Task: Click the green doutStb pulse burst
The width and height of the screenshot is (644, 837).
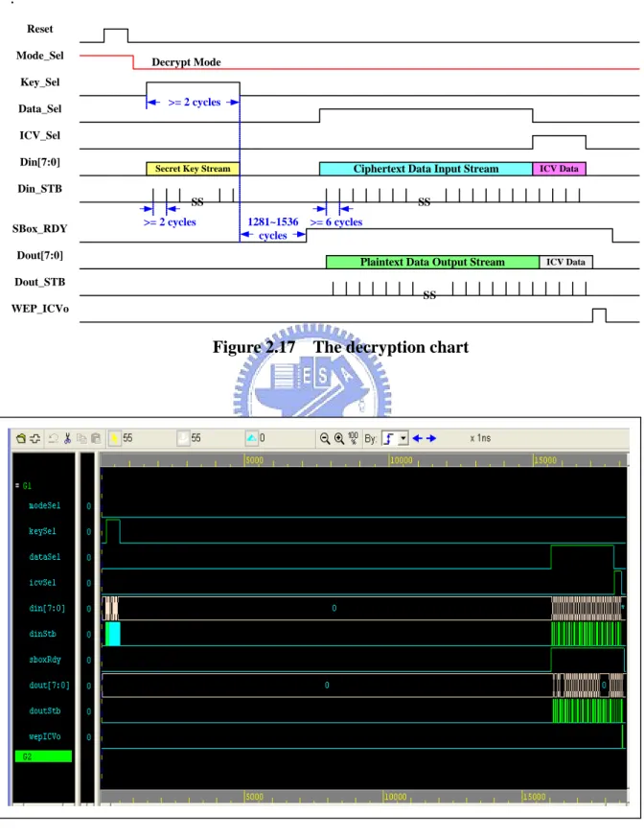Action: 587,710
